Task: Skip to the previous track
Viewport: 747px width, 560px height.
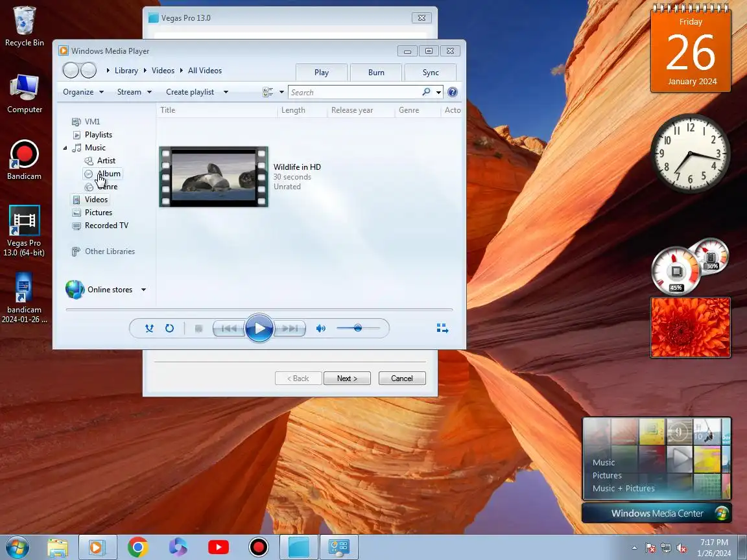Action: pyautogui.click(x=229, y=328)
